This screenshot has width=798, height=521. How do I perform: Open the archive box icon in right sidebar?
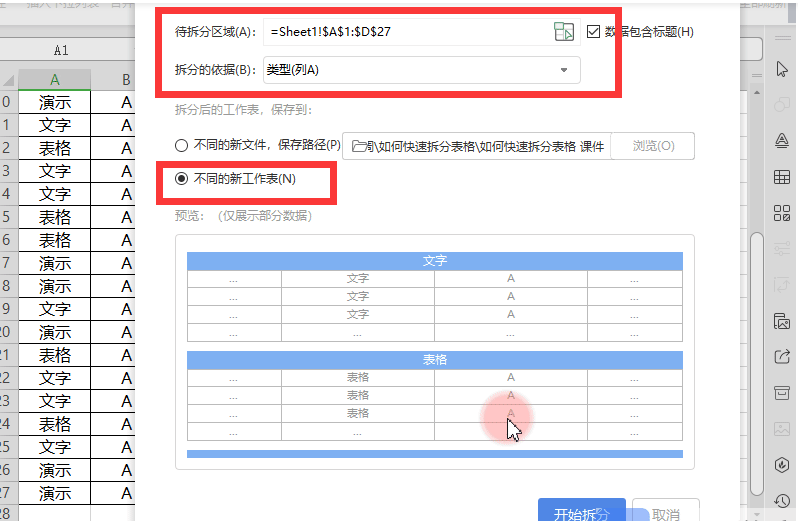(782, 393)
